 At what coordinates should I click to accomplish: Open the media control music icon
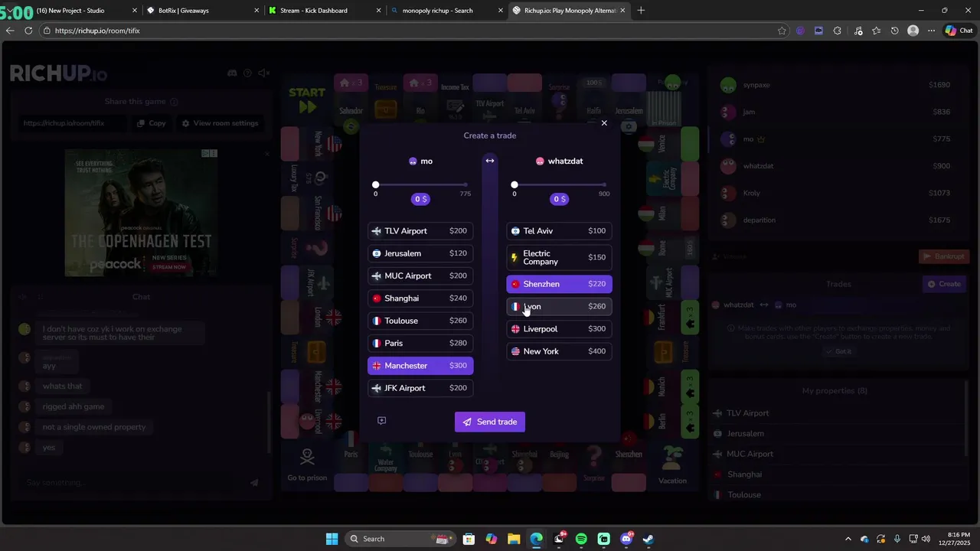tap(858, 31)
